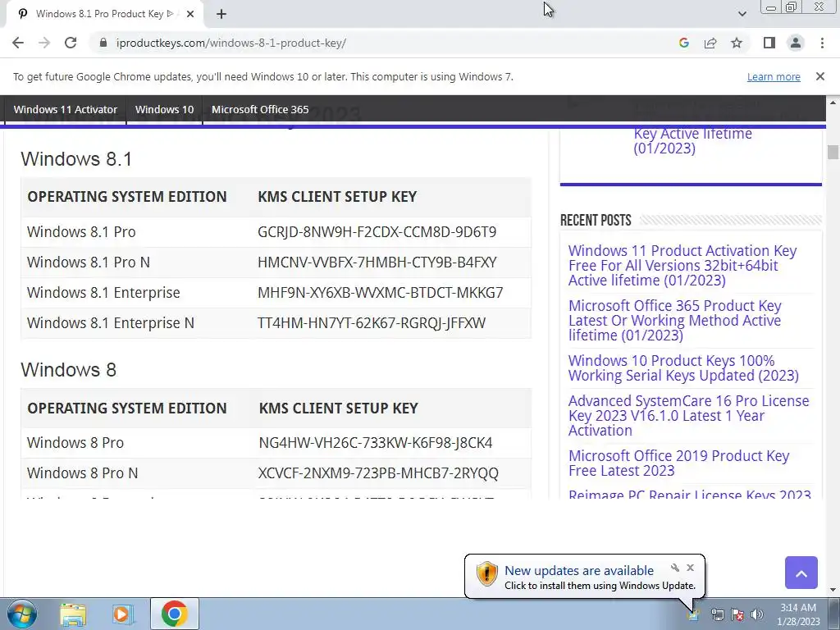Viewport: 840px width, 630px height.
Task: Open the volume speaker tray icon
Action: pos(757,615)
